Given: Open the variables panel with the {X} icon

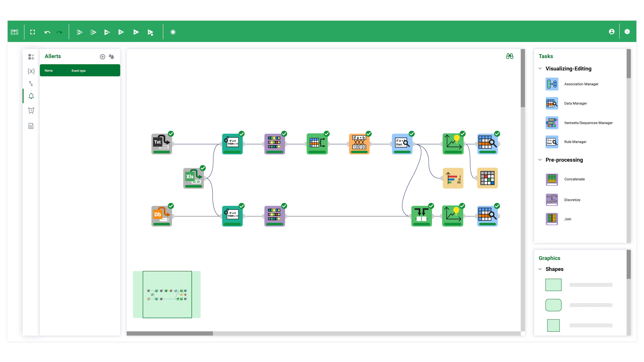Looking at the screenshot, I should 31,71.
